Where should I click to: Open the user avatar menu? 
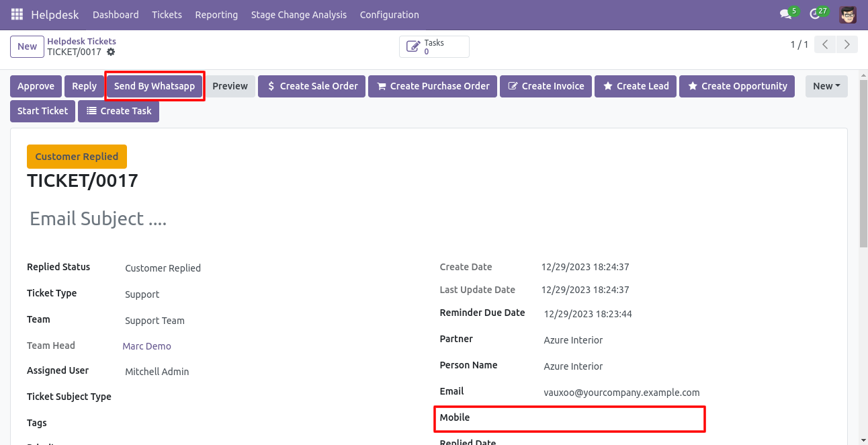pyautogui.click(x=848, y=14)
